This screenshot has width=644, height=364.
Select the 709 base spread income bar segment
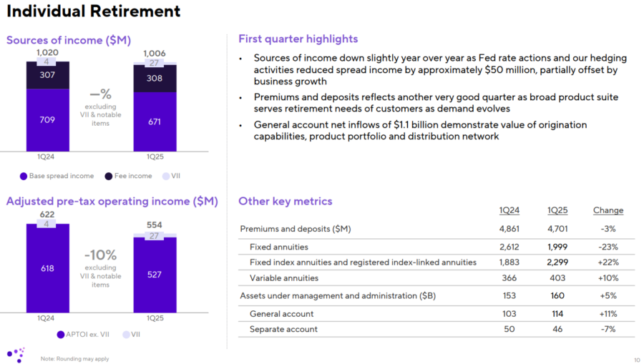(x=48, y=119)
